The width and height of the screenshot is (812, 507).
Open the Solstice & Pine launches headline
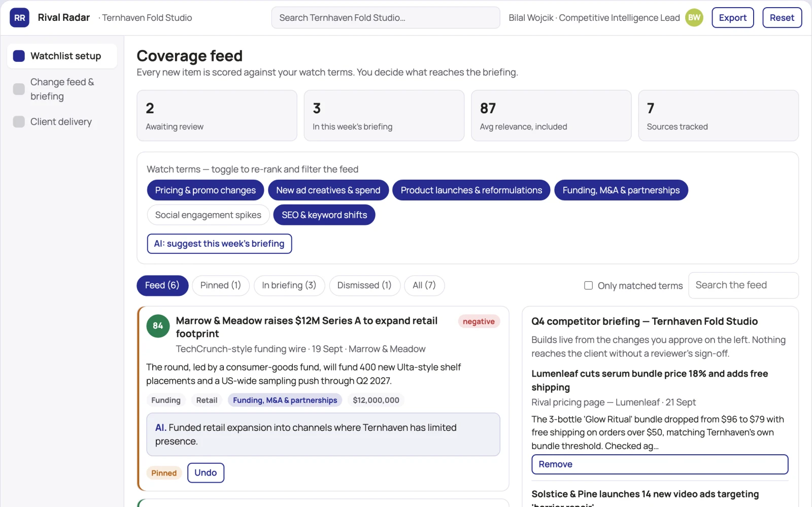coord(645,498)
